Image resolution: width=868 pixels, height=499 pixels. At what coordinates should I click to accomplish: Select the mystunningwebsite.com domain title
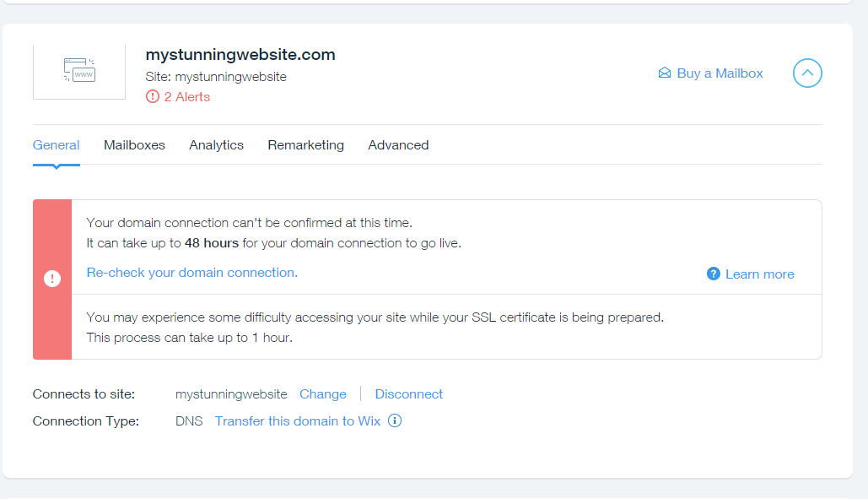240,55
